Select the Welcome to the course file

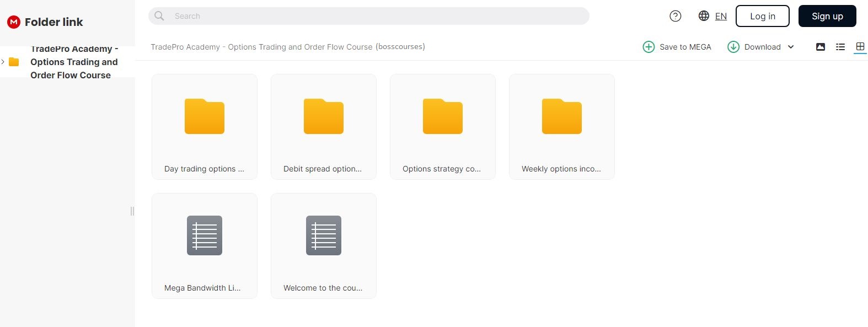click(x=324, y=246)
